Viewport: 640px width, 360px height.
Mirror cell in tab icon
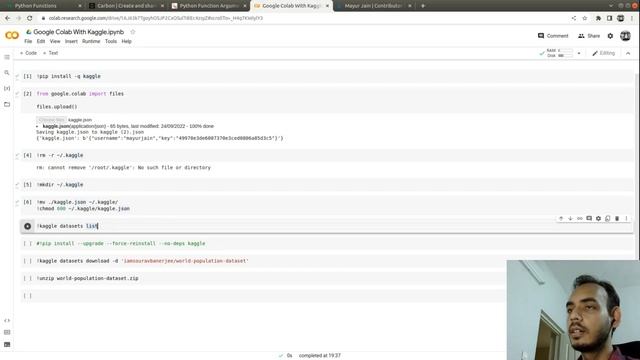coord(608,218)
